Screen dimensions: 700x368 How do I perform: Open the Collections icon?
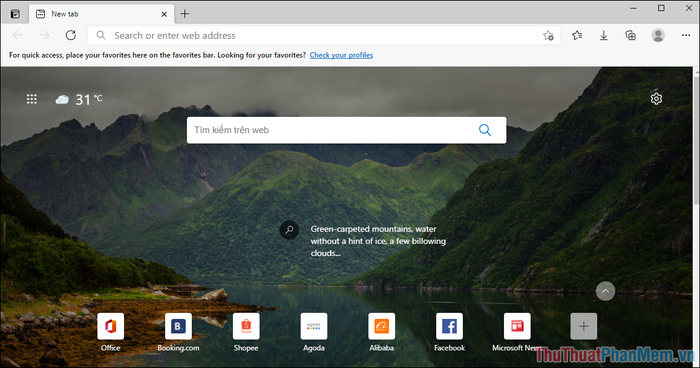630,35
